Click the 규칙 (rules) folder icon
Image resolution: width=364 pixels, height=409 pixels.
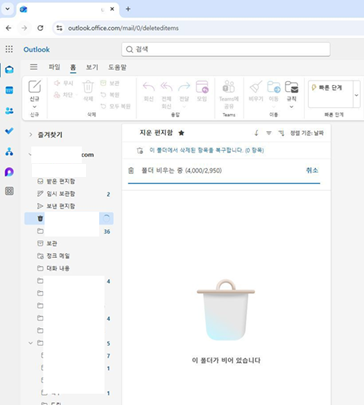click(x=291, y=87)
